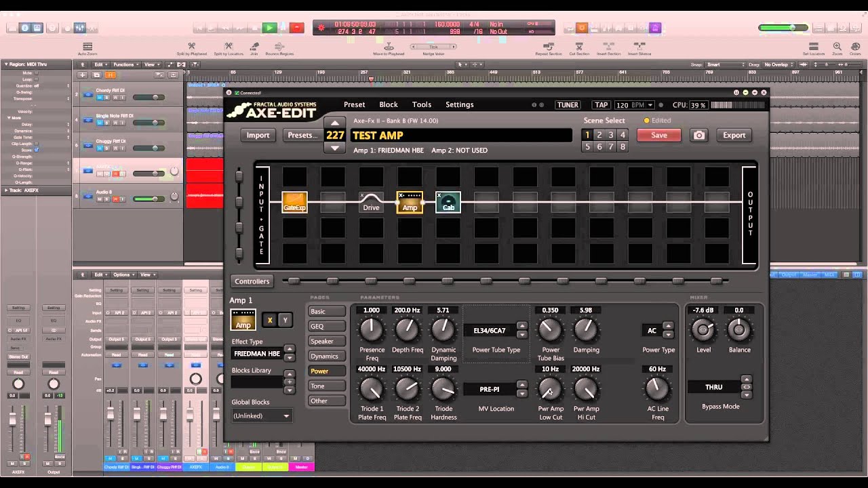The image size is (868, 488).
Task: Select the Drive block in the grid
Action: (x=371, y=202)
